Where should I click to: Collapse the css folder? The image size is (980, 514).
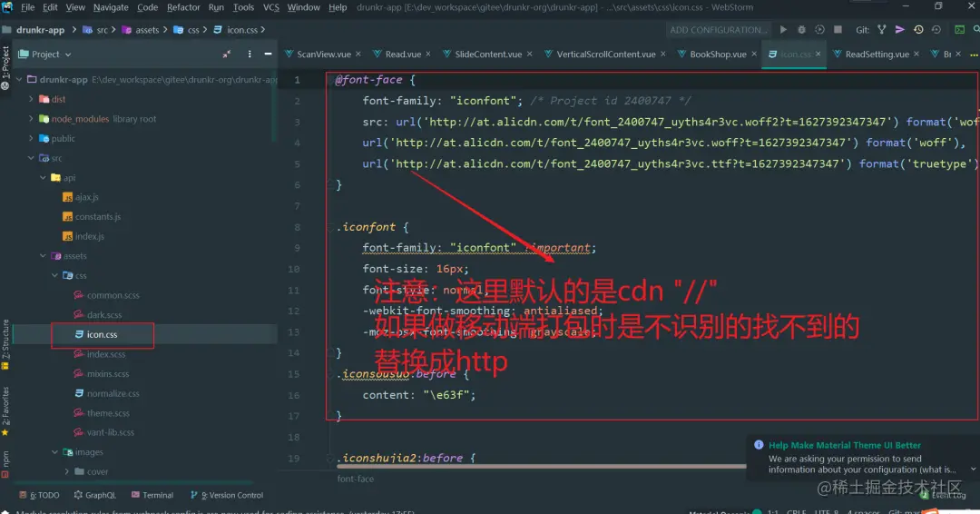click(54, 275)
